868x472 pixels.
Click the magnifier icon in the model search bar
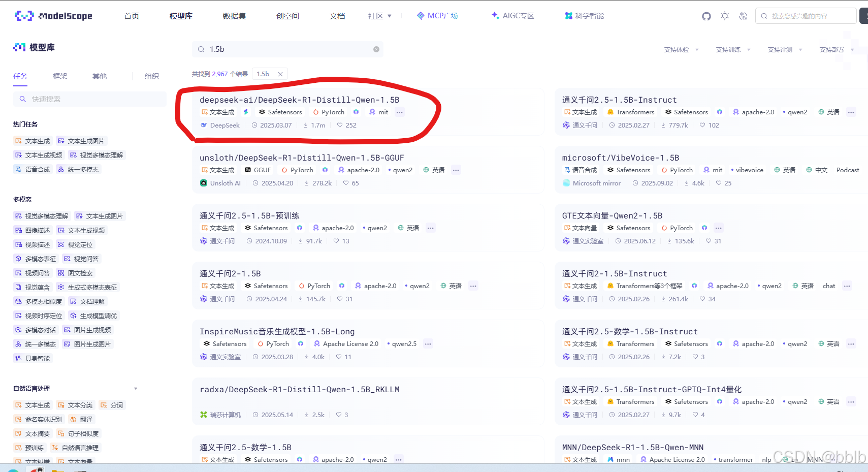coord(201,49)
